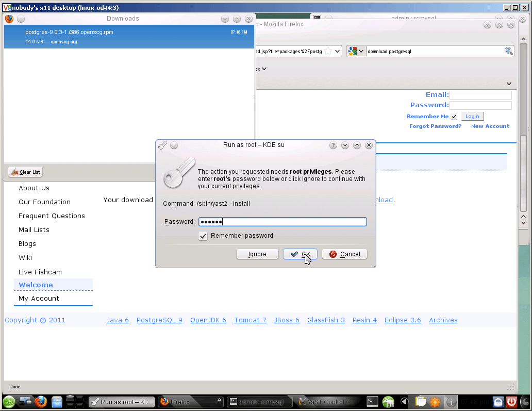Open Live Fishcam sidebar link
The height and width of the screenshot is (411, 532).
[x=40, y=272]
